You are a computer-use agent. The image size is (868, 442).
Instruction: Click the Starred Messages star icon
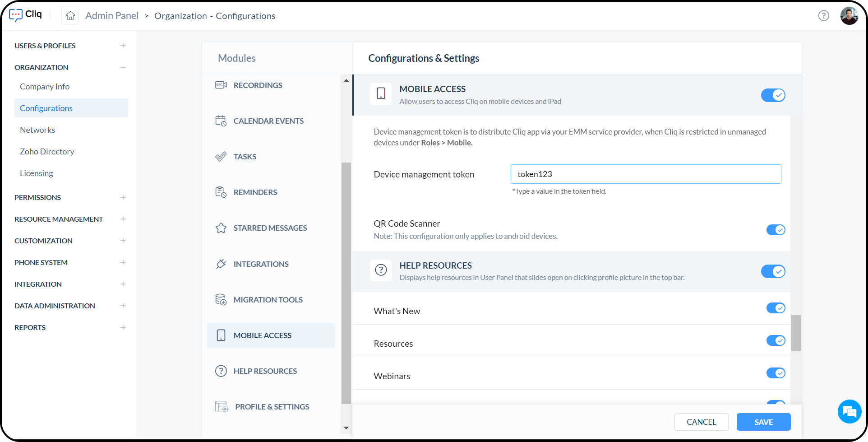[221, 228]
